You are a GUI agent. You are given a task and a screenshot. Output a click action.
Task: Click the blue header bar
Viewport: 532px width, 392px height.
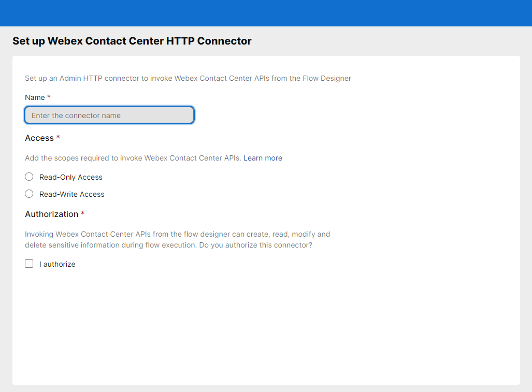266,13
